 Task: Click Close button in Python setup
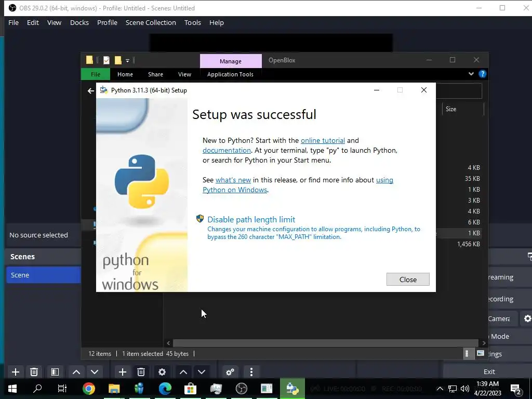click(x=408, y=279)
